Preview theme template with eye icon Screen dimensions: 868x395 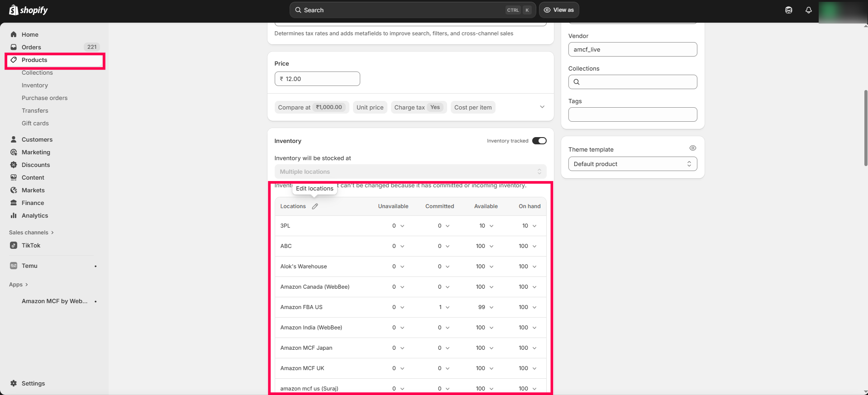[x=692, y=148]
